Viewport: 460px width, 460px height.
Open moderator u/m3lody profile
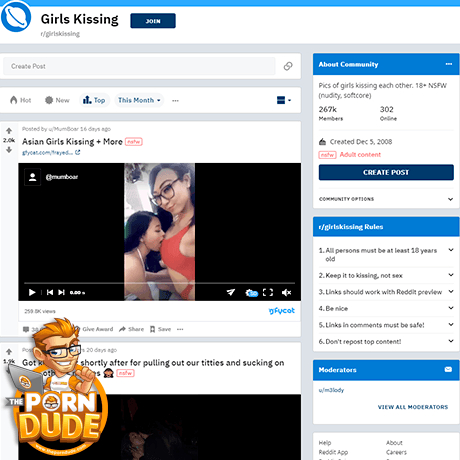pyautogui.click(x=331, y=390)
